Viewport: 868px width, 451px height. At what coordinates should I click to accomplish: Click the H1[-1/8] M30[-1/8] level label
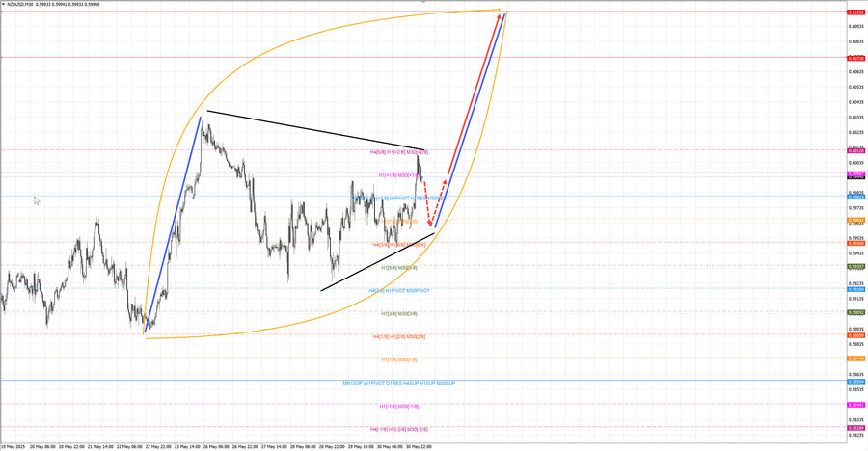click(399, 406)
